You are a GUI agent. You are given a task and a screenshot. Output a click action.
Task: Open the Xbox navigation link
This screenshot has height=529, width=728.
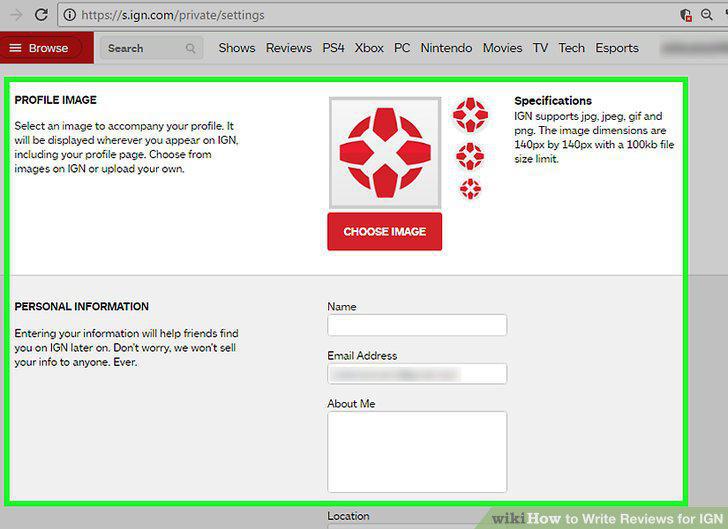(369, 48)
